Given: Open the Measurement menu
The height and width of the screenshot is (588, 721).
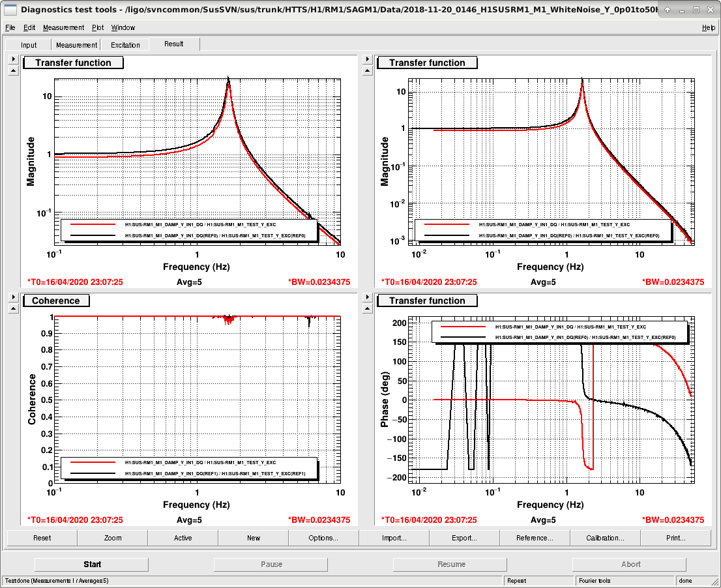Looking at the screenshot, I should [63, 27].
